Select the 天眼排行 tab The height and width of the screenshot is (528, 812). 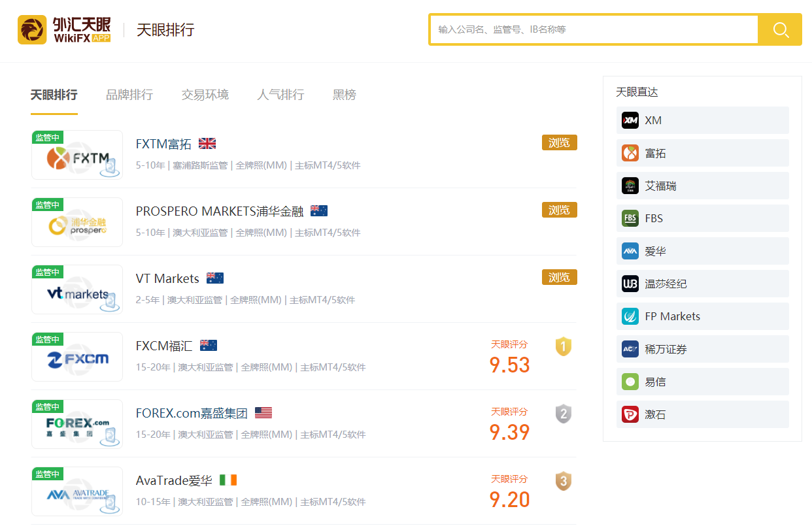[54, 95]
